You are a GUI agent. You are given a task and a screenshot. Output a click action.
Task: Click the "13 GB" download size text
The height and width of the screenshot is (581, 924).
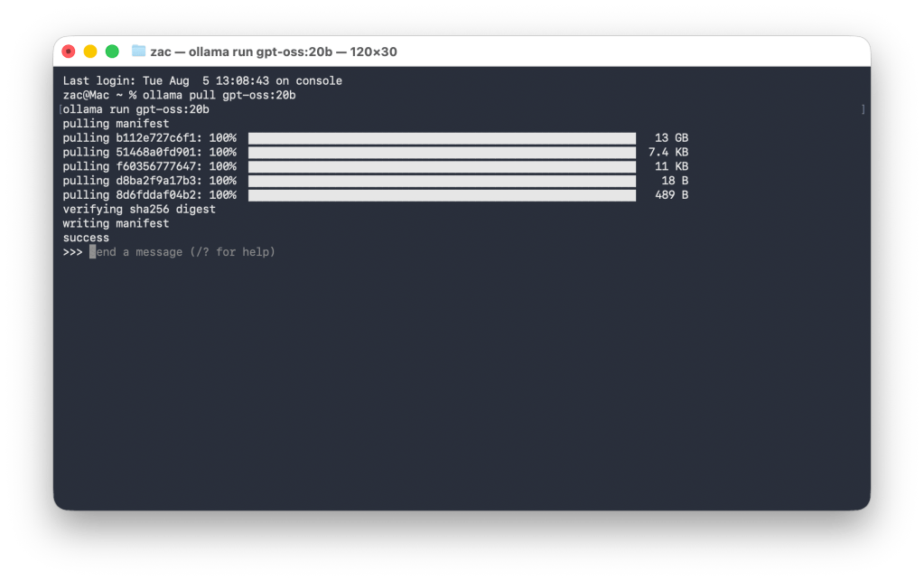coord(671,138)
